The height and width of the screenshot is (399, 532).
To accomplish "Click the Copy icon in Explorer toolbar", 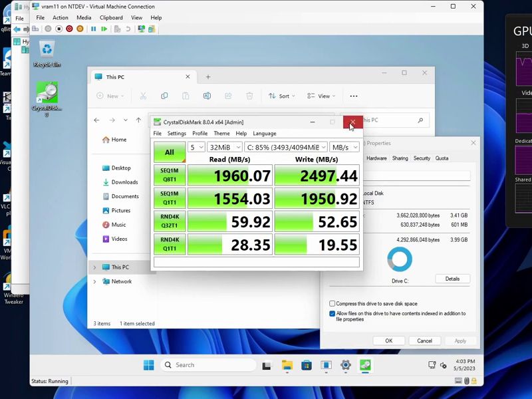I will [164, 96].
